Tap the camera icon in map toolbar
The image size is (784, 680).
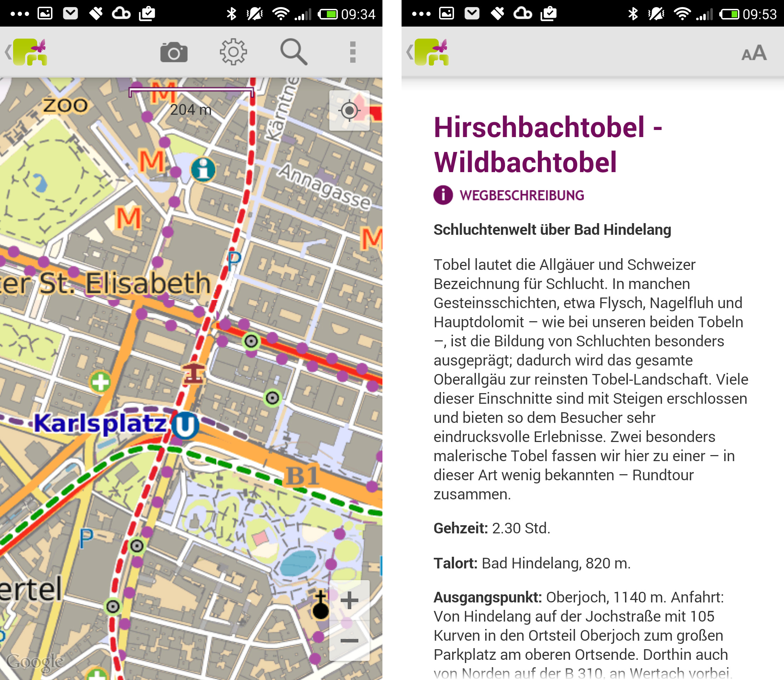coord(174,52)
